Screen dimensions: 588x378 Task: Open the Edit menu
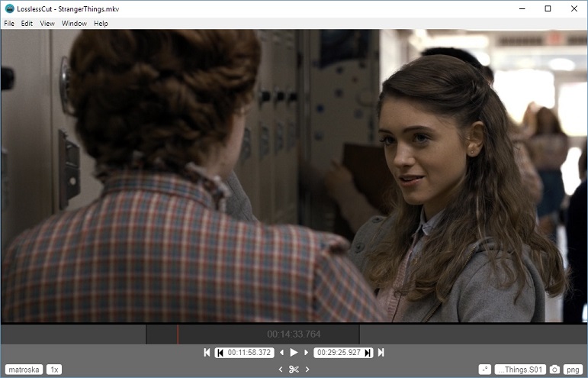[x=27, y=23]
